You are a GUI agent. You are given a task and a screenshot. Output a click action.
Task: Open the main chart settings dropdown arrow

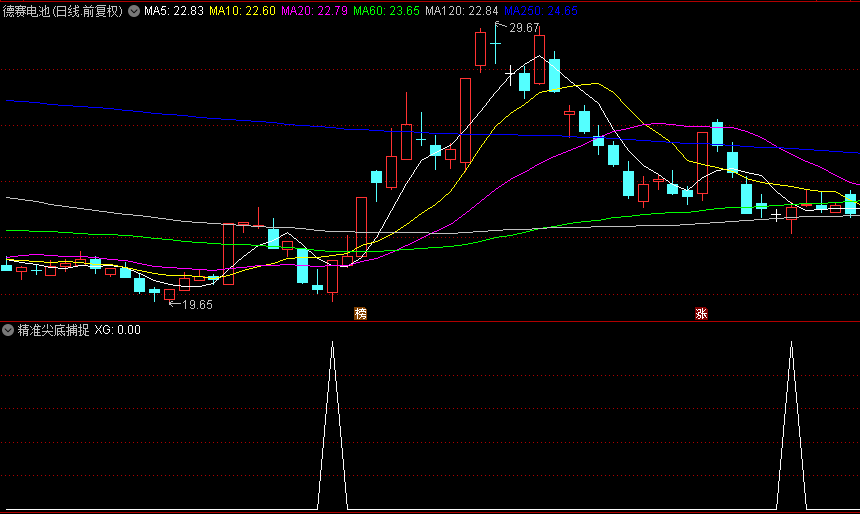tap(134, 11)
